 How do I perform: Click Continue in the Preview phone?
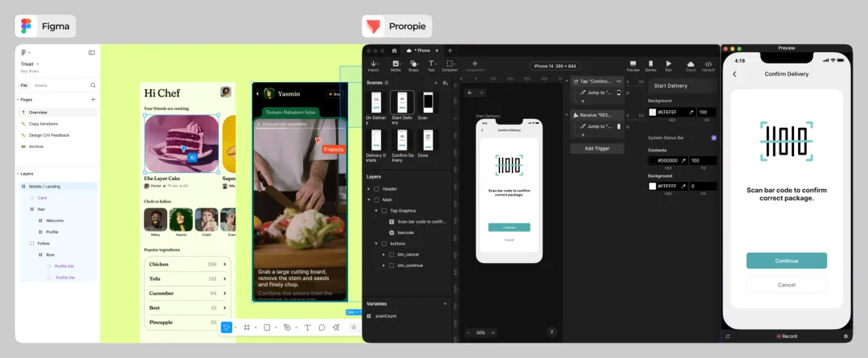[x=786, y=261]
